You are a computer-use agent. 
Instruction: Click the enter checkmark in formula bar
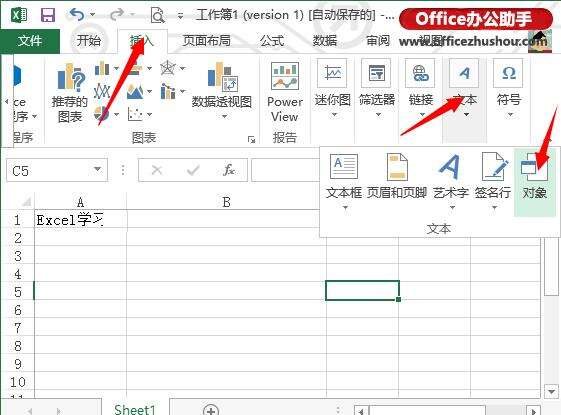click(193, 170)
